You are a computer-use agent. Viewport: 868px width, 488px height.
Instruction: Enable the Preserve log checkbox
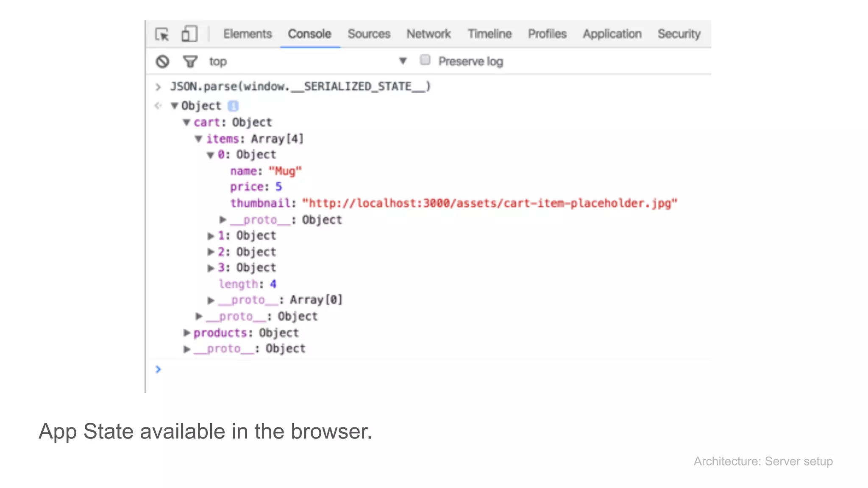tap(425, 60)
